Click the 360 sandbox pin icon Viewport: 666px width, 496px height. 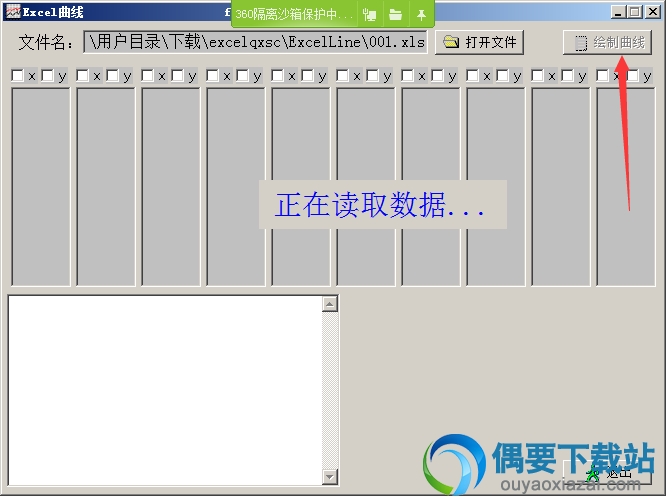tap(421, 15)
